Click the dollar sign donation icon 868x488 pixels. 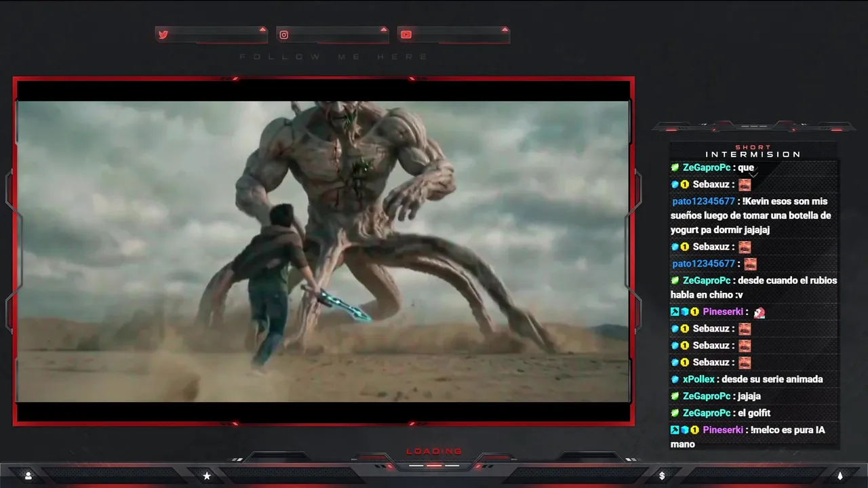click(x=662, y=476)
